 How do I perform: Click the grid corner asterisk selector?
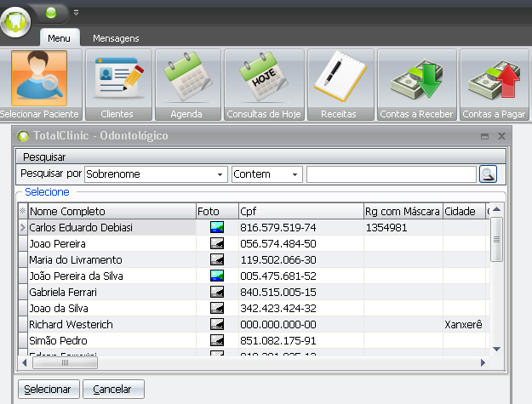coord(23,211)
